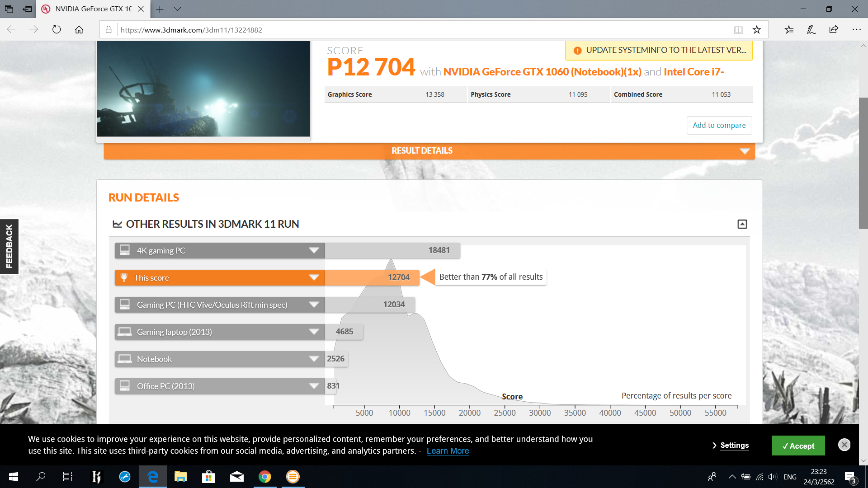Image resolution: width=868 pixels, height=488 pixels.
Task: Open Microsoft Store in taskbar
Action: point(208,477)
